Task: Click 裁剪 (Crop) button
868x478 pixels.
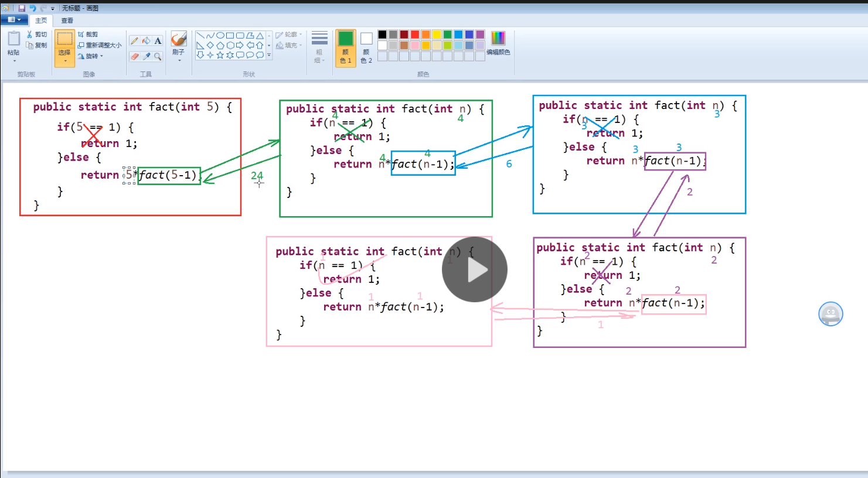Action: tap(88, 35)
